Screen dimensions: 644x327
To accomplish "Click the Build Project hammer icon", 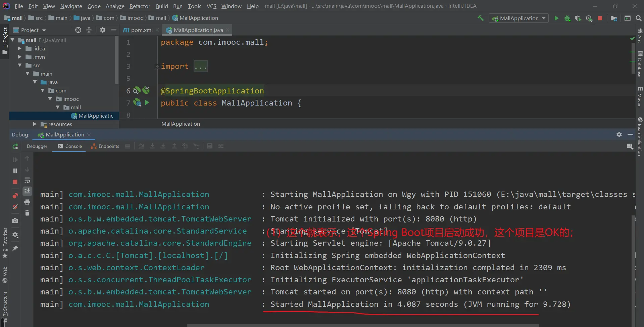I will tap(481, 18).
